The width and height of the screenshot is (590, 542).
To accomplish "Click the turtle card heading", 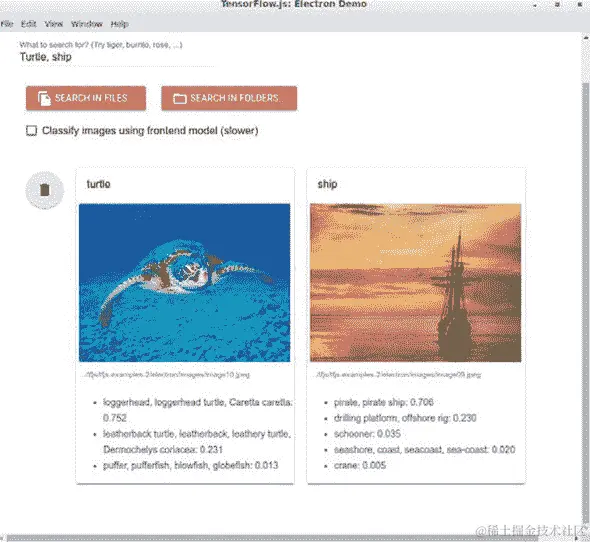I will [x=99, y=184].
